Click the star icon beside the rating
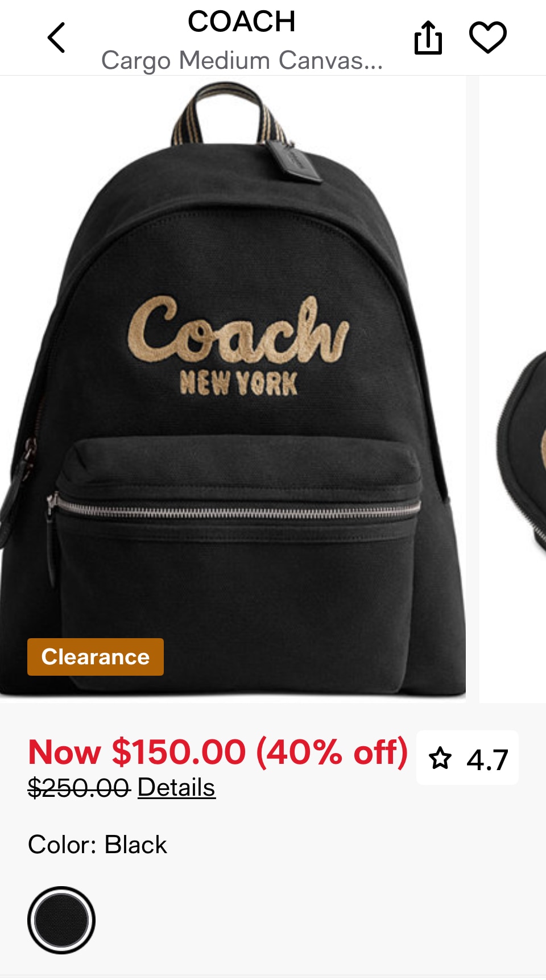This screenshot has height=980, width=546. (440, 758)
